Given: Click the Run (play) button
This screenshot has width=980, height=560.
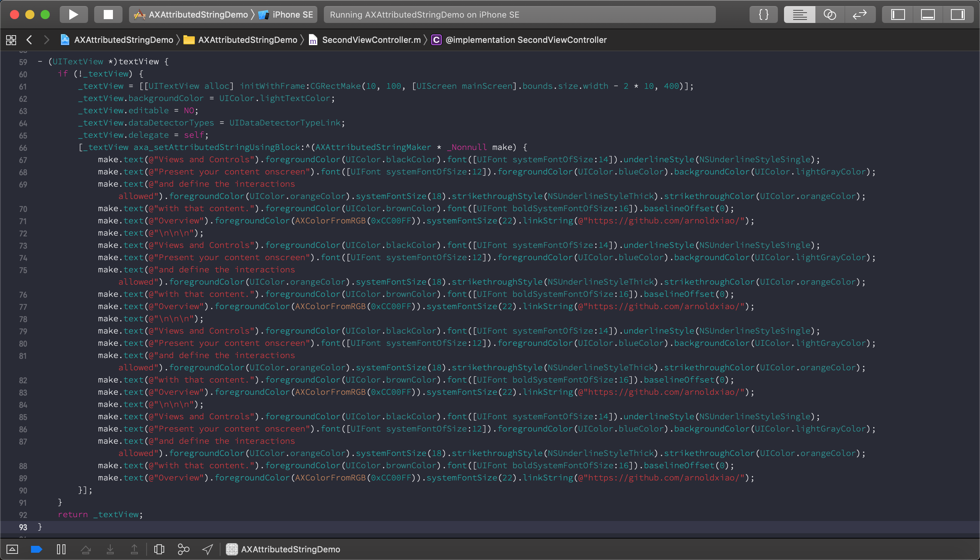Looking at the screenshot, I should pyautogui.click(x=73, y=15).
